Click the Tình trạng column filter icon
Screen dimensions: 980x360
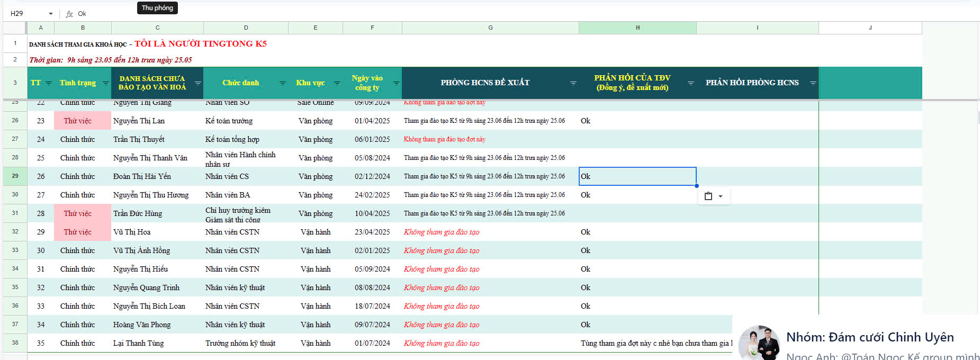coord(105,83)
